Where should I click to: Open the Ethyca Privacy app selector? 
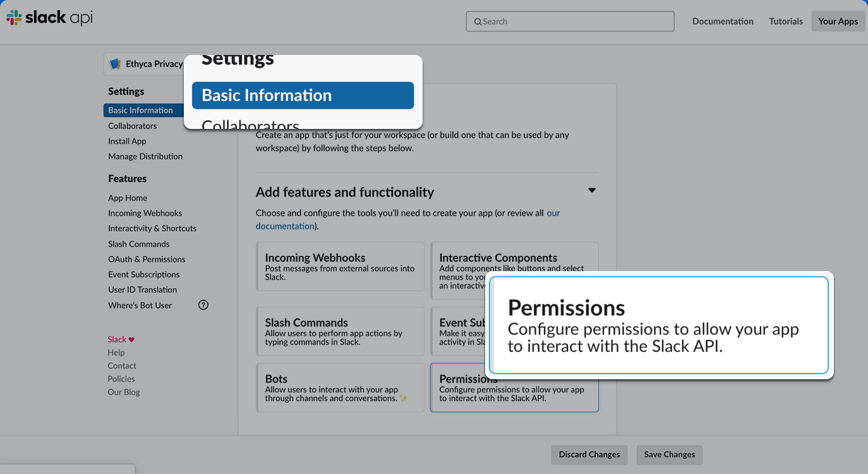click(x=147, y=64)
